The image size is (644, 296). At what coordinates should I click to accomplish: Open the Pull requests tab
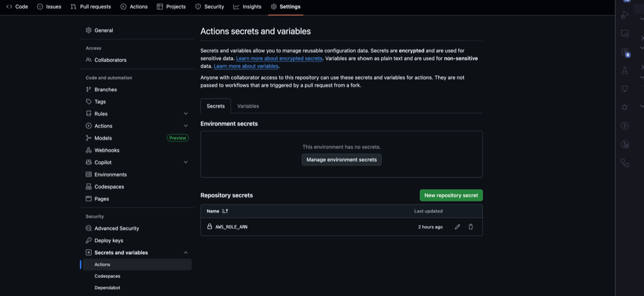click(91, 6)
